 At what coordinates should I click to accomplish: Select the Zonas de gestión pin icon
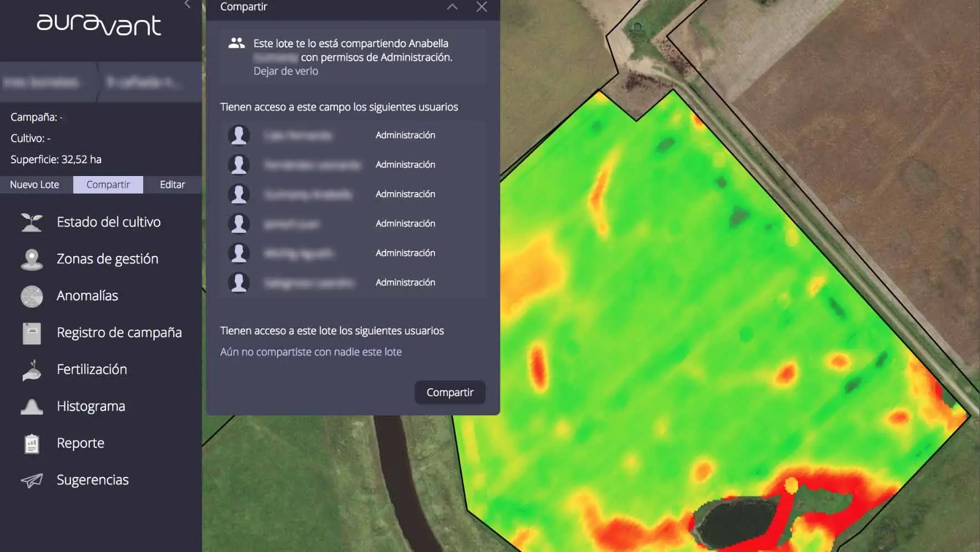pyautogui.click(x=32, y=259)
